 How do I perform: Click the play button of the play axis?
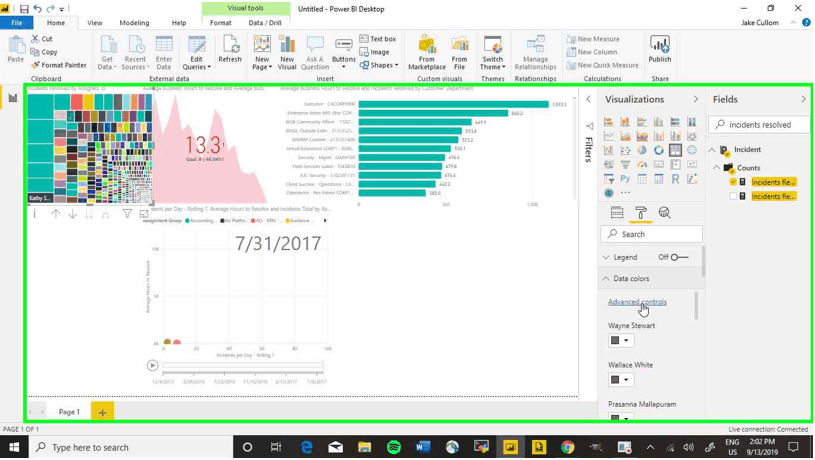[x=152, y=365]
